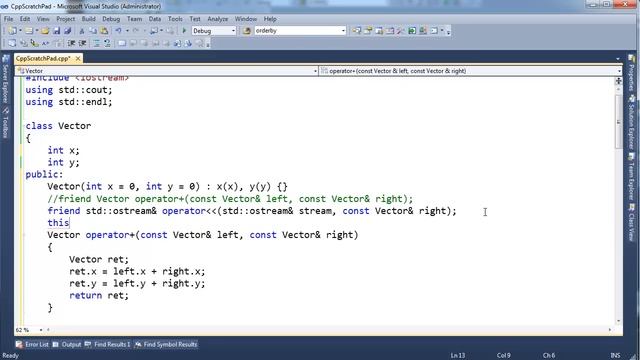Screen dimensions: 640x360
Task: Open the Team Explorer side tab
Action: click(631, 176)
